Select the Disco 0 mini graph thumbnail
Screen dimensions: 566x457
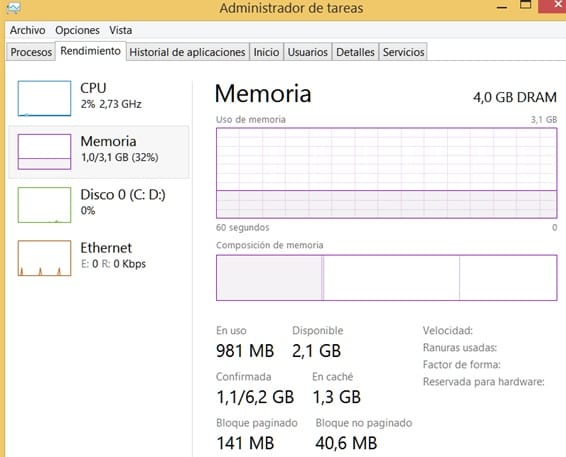44,205
